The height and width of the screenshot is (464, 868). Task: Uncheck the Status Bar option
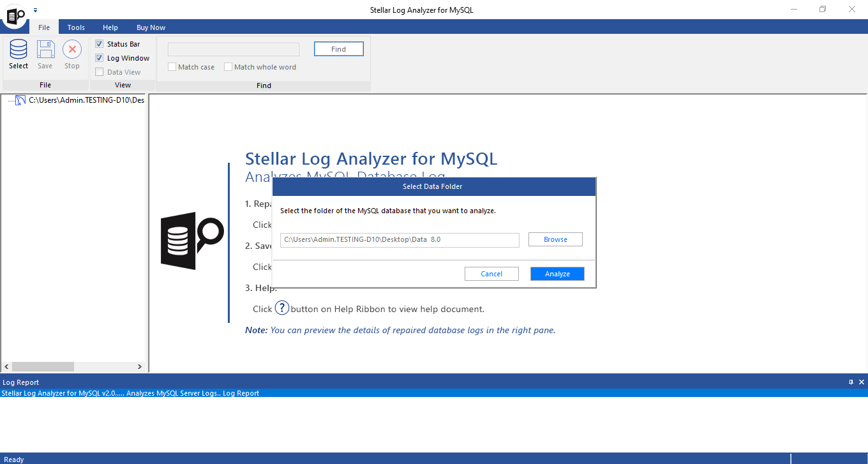pyautogui.click(x=99, y=43)
